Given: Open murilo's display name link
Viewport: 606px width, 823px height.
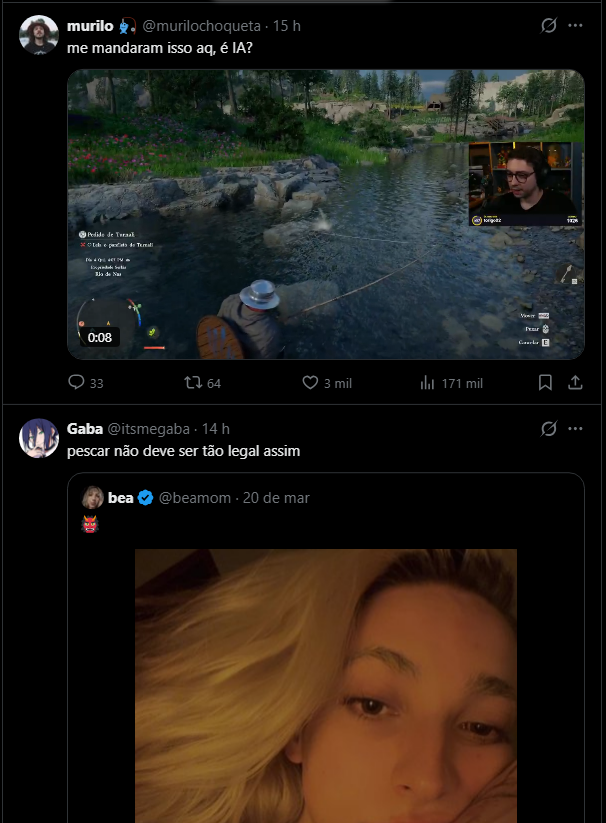Looking at the screenshot, I should click(90, 26).
